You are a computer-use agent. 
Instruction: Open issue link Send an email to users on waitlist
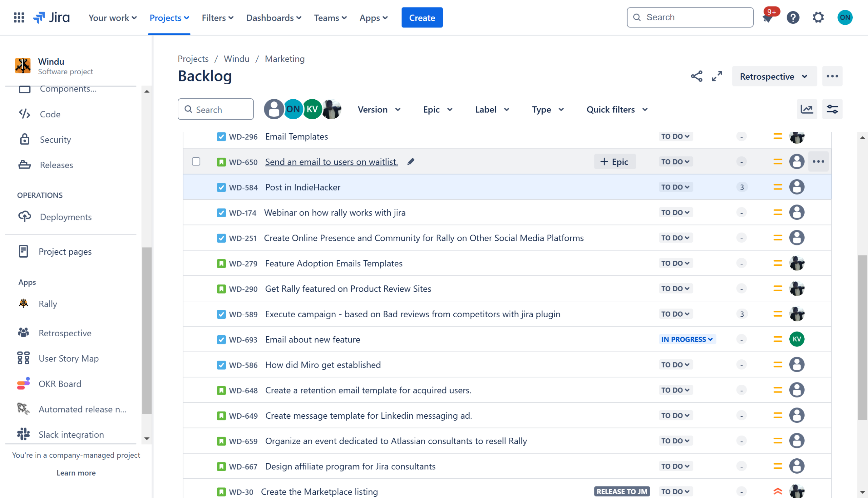click(331, 162)
